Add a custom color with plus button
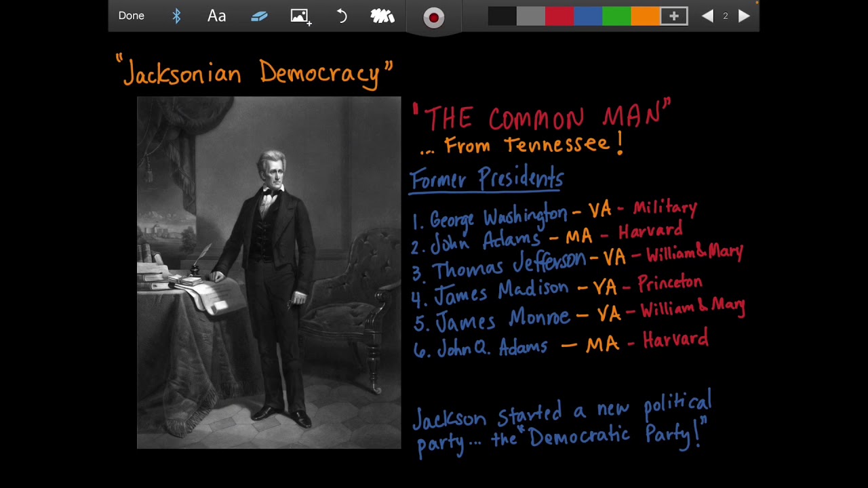 click(x=674, y=16)
